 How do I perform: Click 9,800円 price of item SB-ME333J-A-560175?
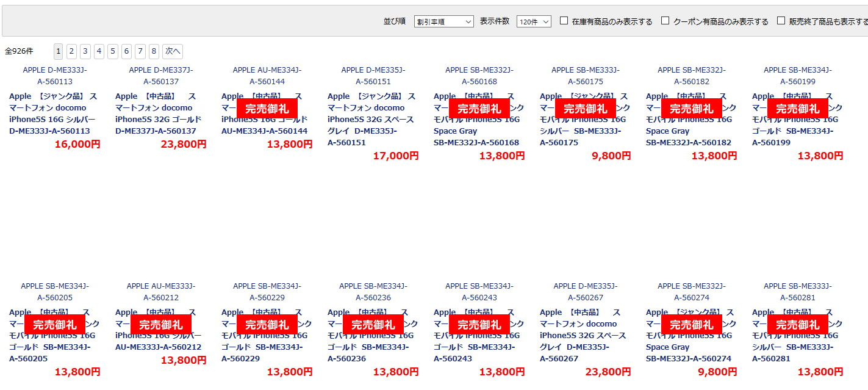611,156
